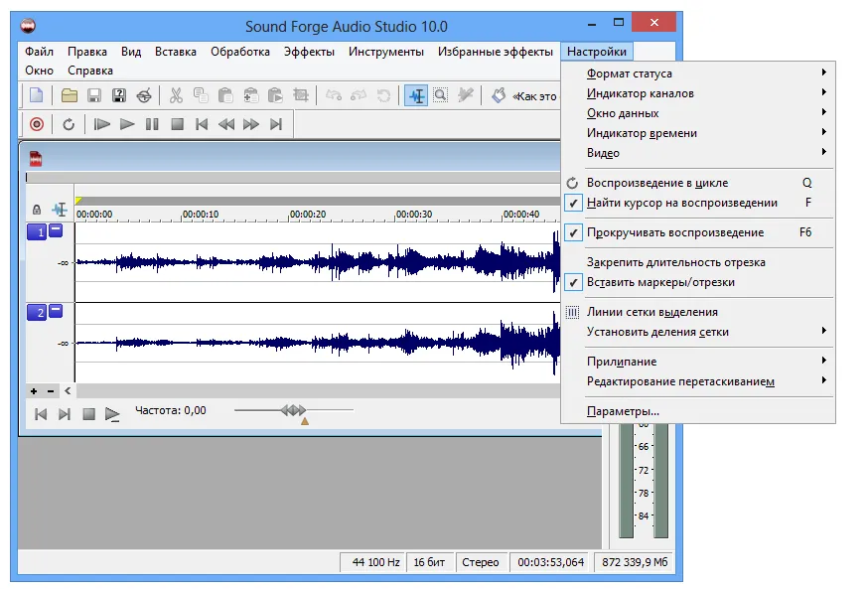This screenshot has width=868, height=589.
Task: Click the Trim/Crop toolbar icon
Action: [x=301, y=95]
